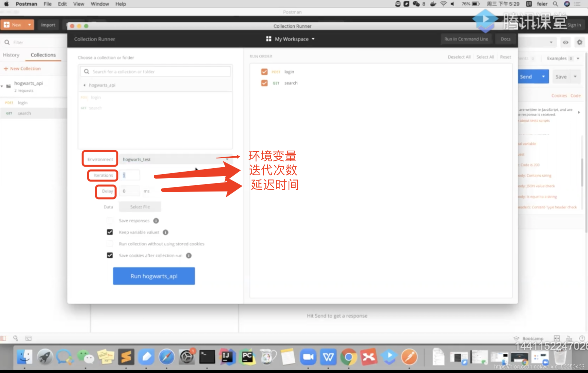Image resolution: width=588 pixels, height=373 pixels.
Task: Switch to the Collections tab in sidebar
Action: [43, 55]
